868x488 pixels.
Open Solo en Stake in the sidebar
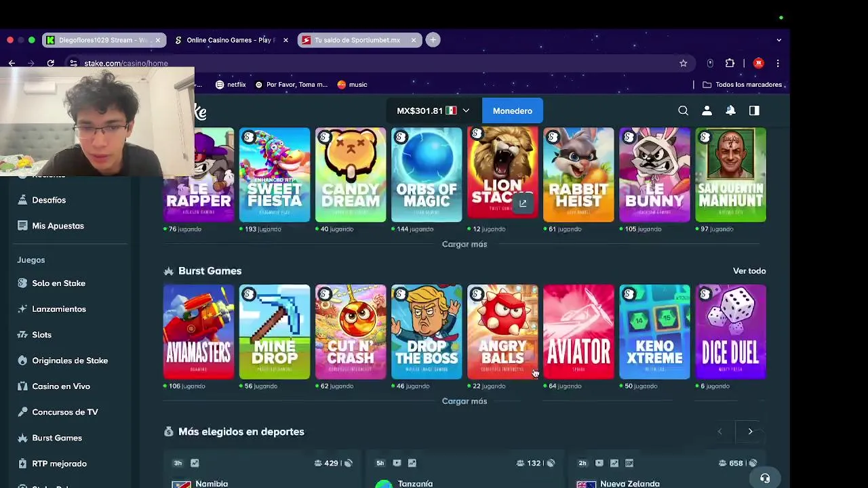click(58, 283)
